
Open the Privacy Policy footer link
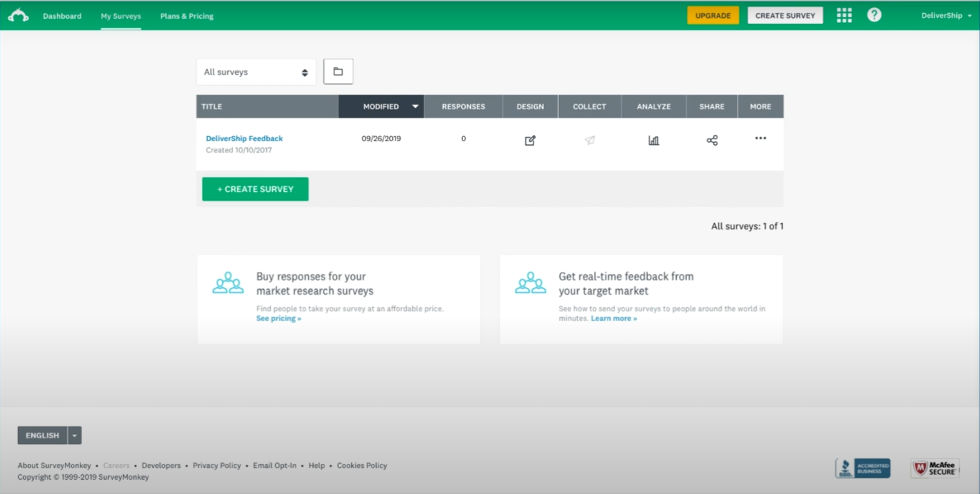[217, 465]
